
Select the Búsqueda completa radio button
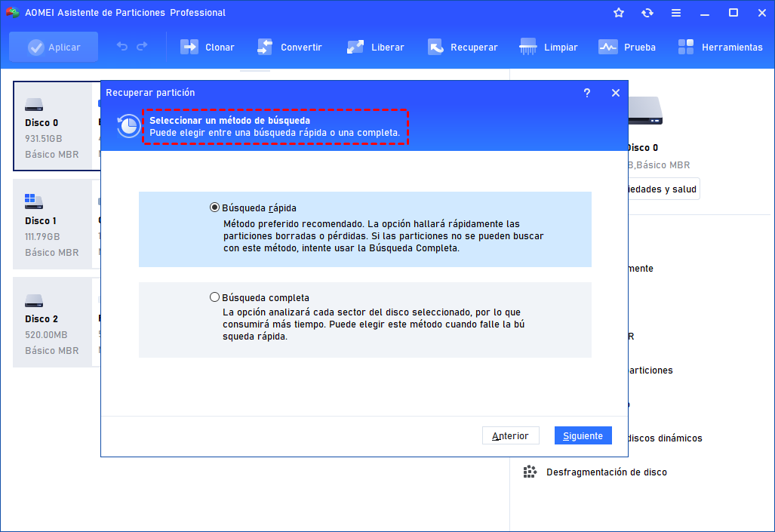pos(215,297)
